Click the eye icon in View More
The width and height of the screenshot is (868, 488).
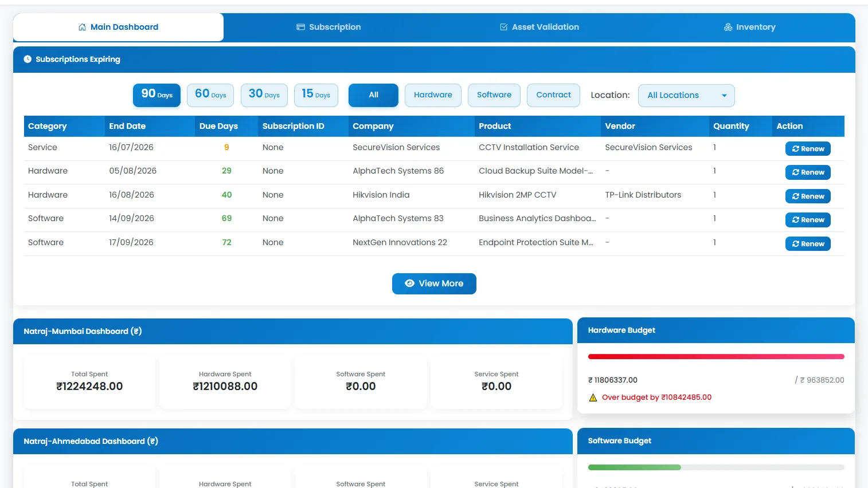pos(409,284)
